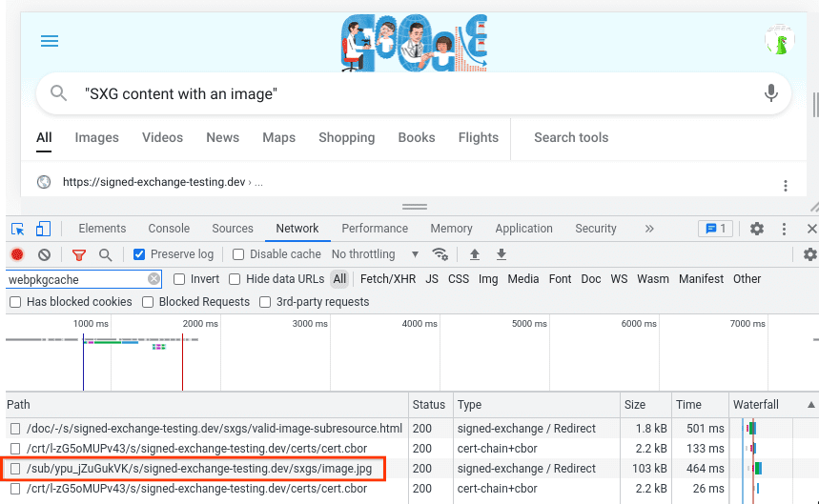Screen dimensions: 819x504
Task: Activate the inspect element picker
Action: coord(17,229)
